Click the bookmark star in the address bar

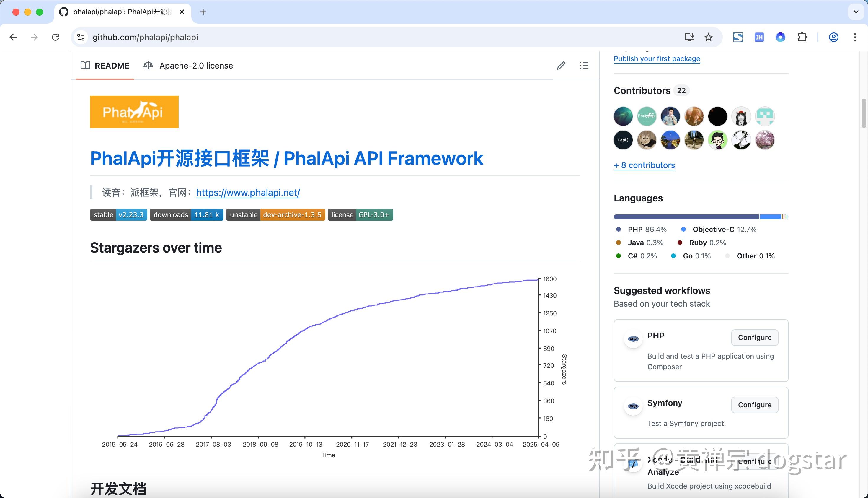point(708,37)
